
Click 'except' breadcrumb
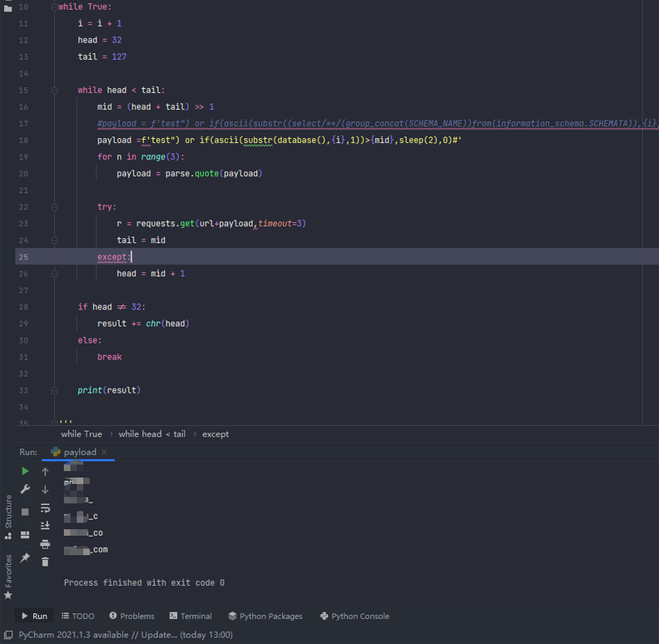click(x=215, y=434)
